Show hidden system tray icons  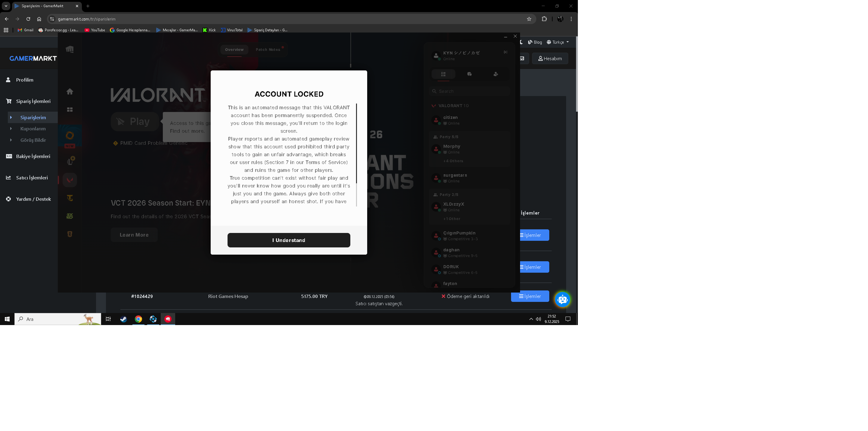[531, 319]
